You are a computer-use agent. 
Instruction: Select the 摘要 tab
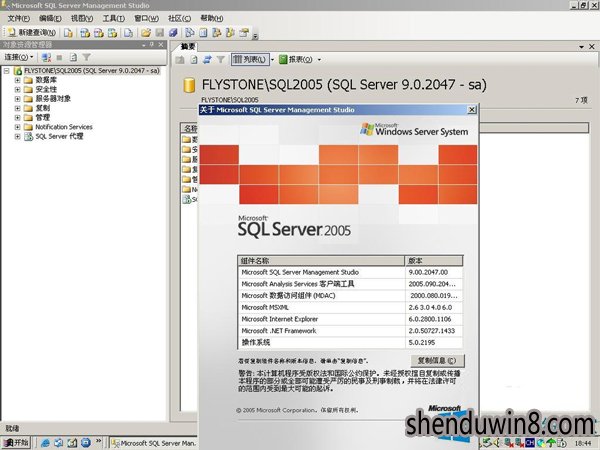coord(188,46)
